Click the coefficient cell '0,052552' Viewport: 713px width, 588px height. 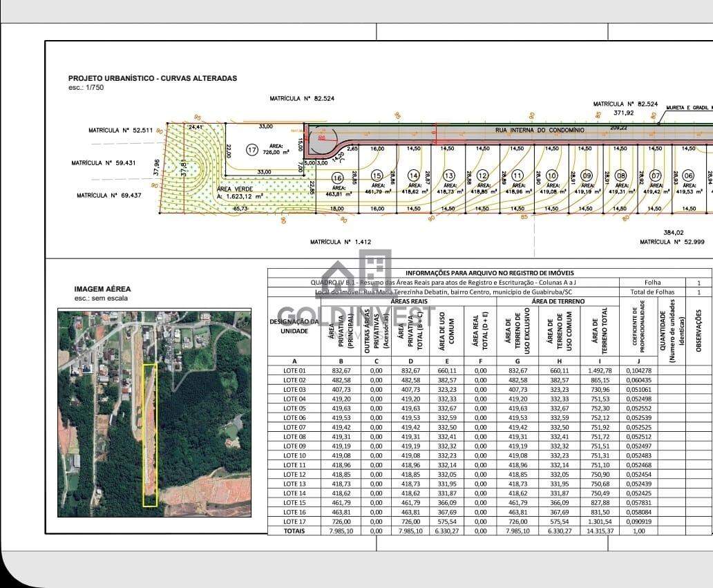638,408
